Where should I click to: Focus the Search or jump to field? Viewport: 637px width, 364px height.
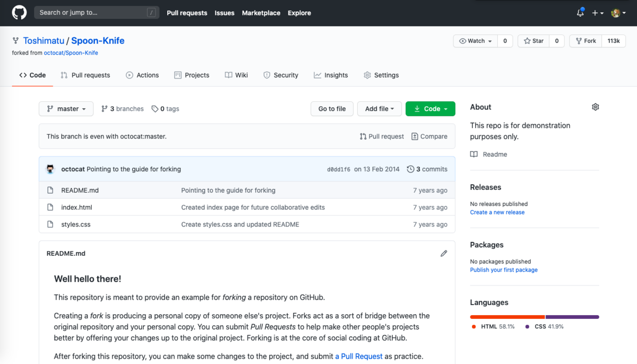[x=97, y=13]
